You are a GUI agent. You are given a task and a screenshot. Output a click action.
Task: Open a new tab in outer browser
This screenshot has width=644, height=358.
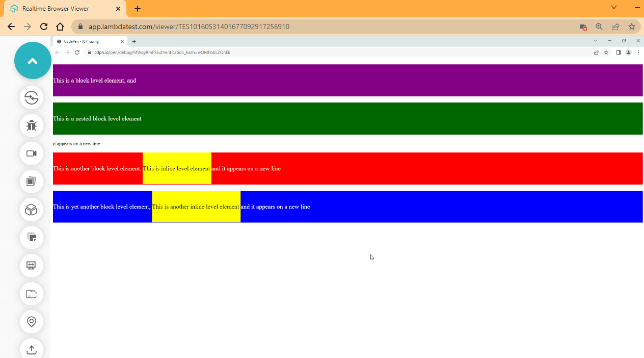[138, 9]
